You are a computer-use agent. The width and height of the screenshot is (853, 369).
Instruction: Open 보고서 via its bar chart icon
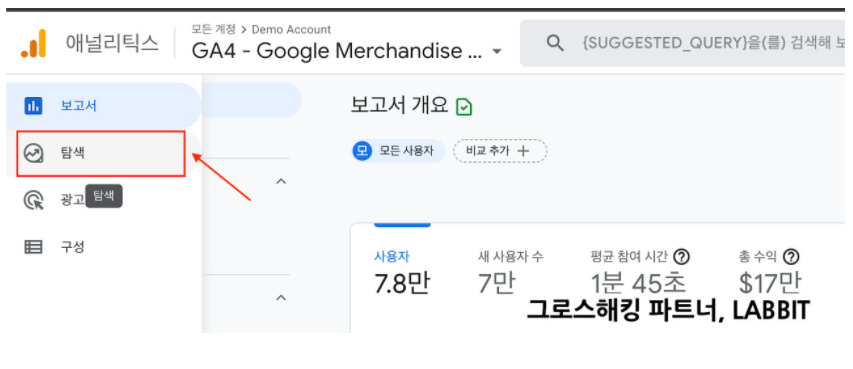pyautogui.click(x=33, y=106)
